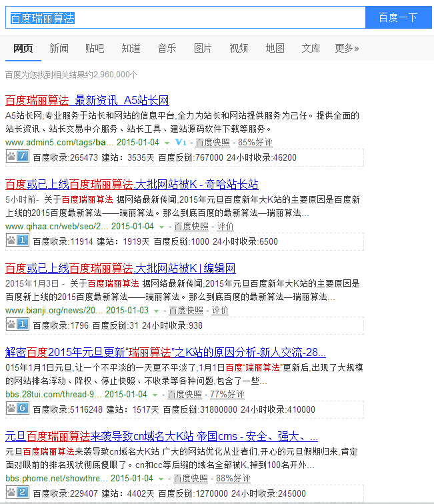Expand the dropdown arrow next to bbs.phome.net result
Image resolution: width=434 pixels, height=504 pixels.
coord(161,479)
